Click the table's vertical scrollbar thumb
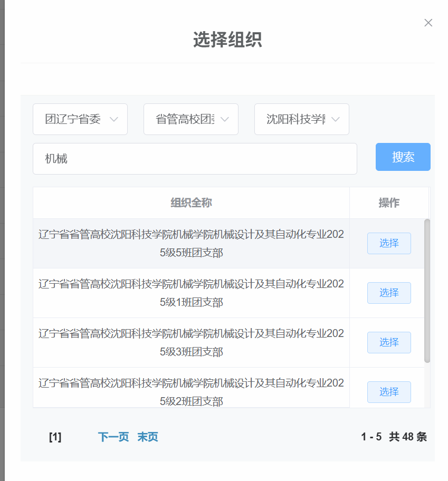This screenshot has width=448, height=481. click(x=427, y=290)
